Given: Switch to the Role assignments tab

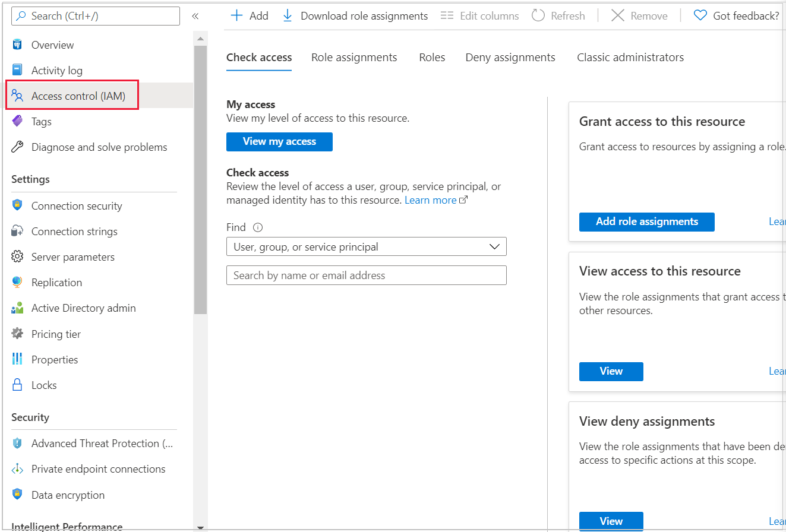Looking at the screenshot, I should pyautogui.click(x=354, y=58).
